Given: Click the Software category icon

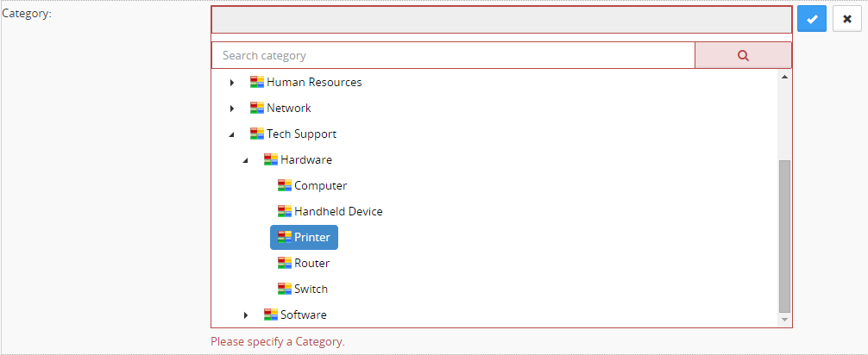Looking at the screenshot, I should tap(270, 315).
